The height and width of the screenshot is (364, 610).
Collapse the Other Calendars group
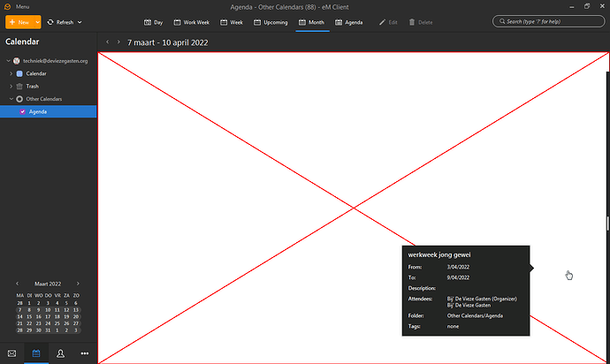click(11, 99)
